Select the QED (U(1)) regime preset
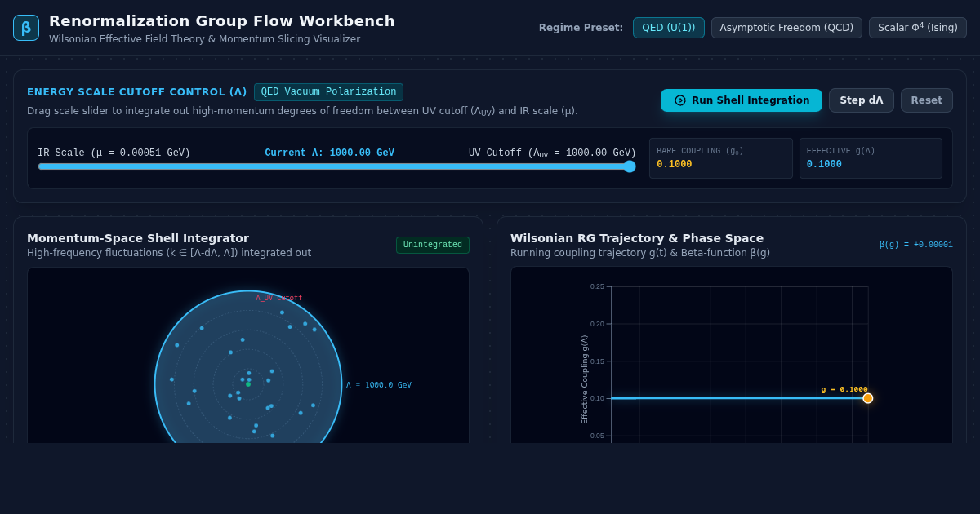Image resolution: width=980 pixels, height=514 pixels. (x=669, y=28)
